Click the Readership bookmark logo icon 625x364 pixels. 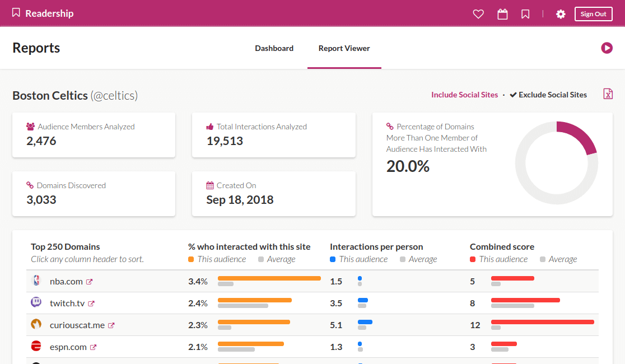pyautogui.click(x=16, y=13)
